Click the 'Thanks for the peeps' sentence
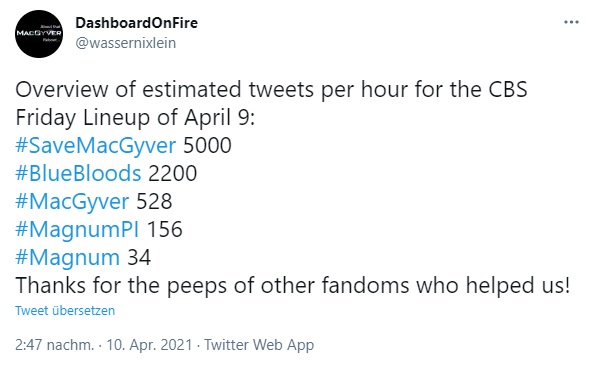This screenshot has height=368, width=593. [x=292, y=285]
